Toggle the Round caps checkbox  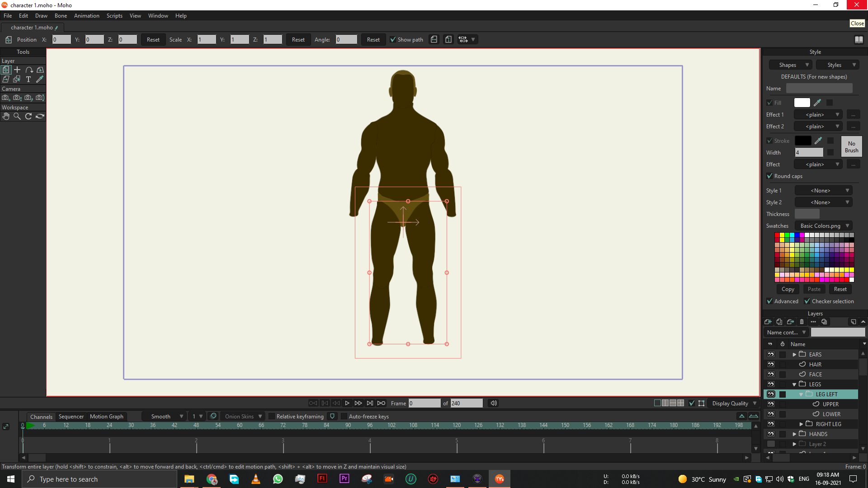[769, 176]
